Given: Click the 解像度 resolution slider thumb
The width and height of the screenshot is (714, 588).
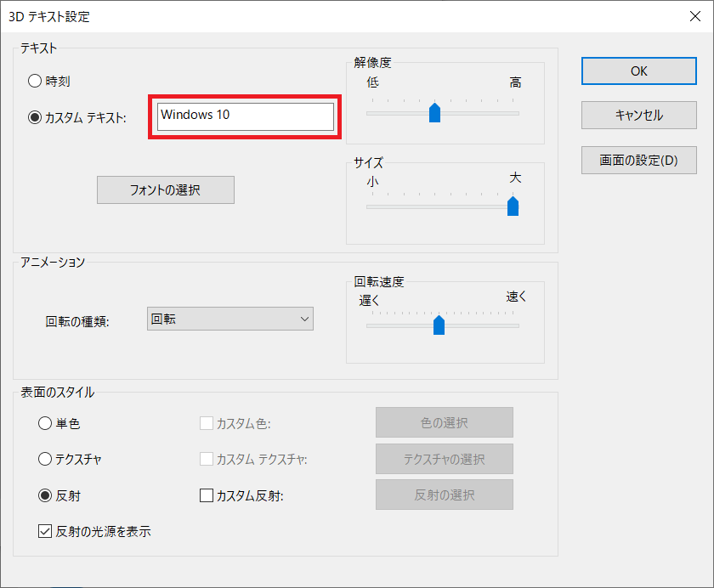Looking at the screenshot, I should coord(435,113).
